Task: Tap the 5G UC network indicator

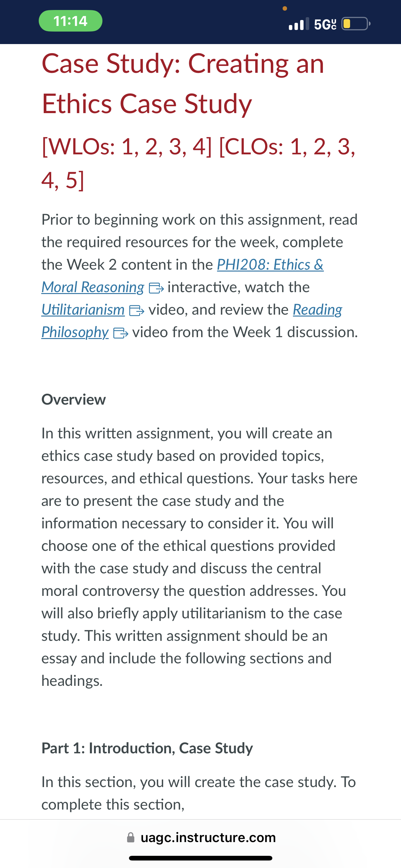Action: (x=325, y=24)
